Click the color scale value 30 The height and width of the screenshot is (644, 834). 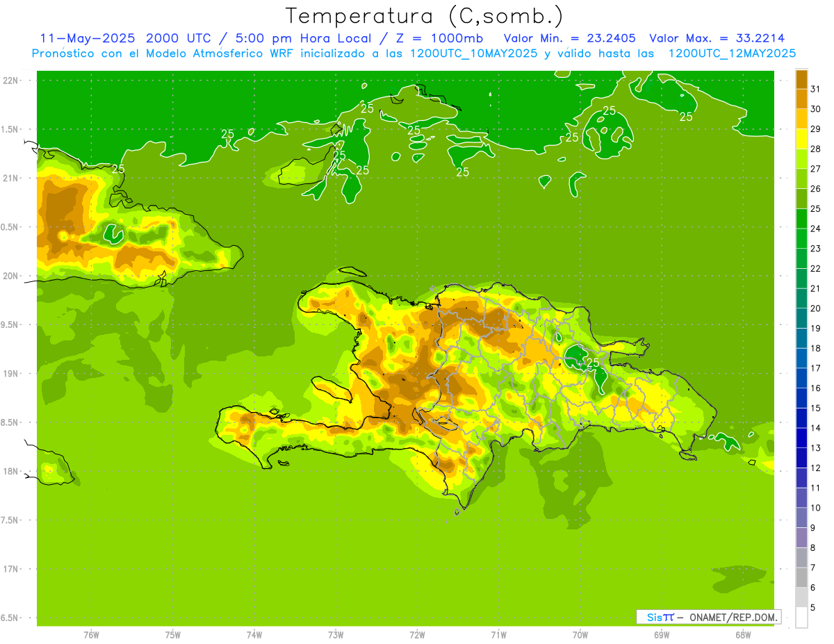pos(816,109)
